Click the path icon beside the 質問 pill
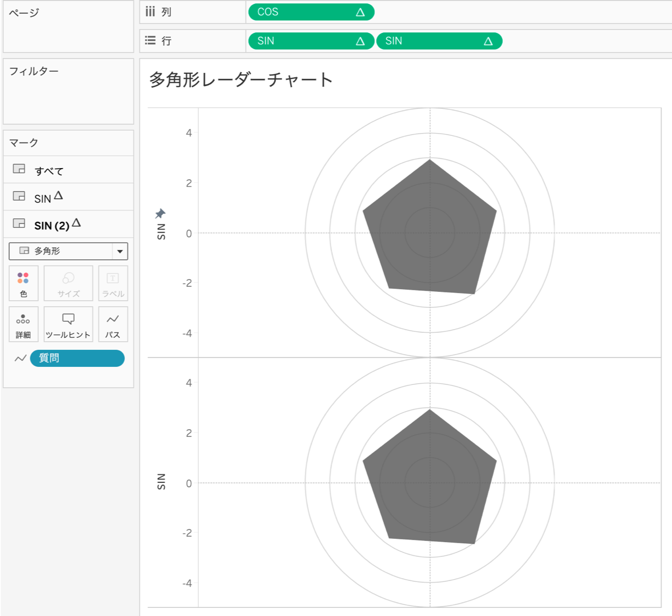The image size is (672, 616). pyautogui.click(x=20, y=359)
